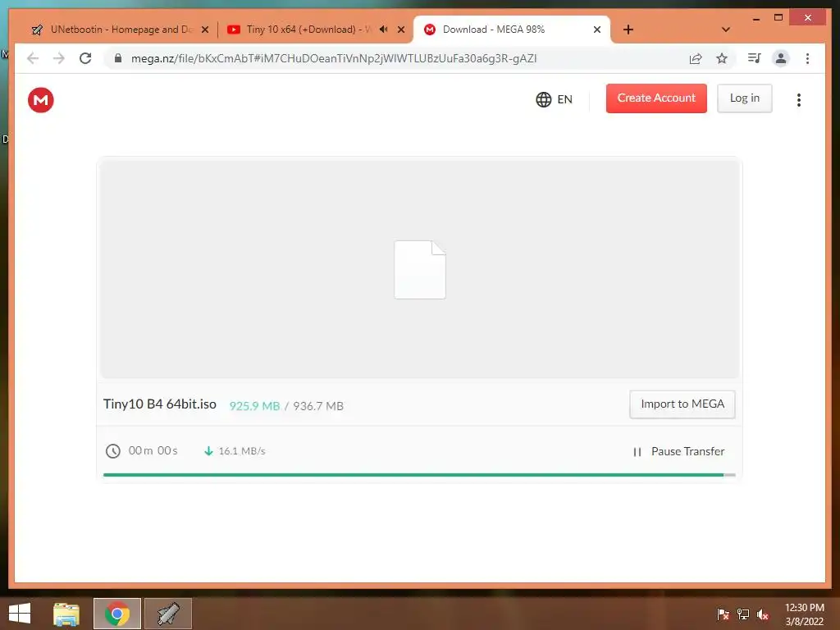
Task: Mute the YouTube tab audio icon
Action: (x=384, y=30)
